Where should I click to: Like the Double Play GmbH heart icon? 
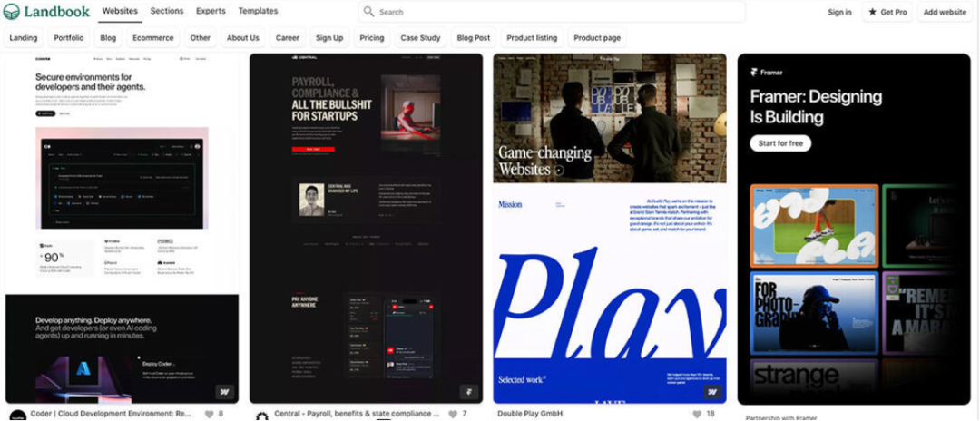click(697, 414)
